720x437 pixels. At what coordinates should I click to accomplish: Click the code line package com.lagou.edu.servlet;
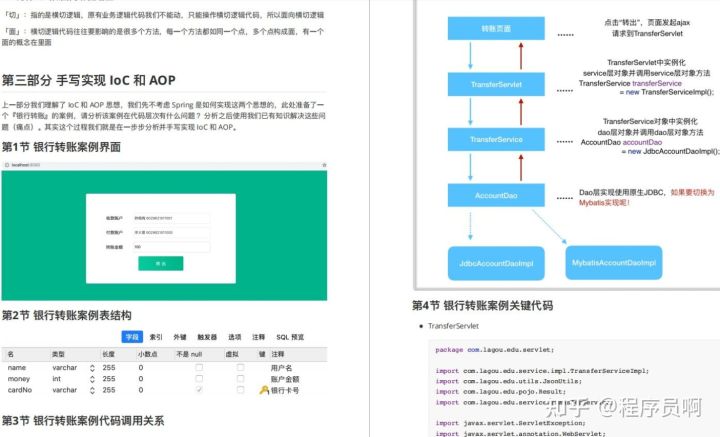(x=495, y=350)
